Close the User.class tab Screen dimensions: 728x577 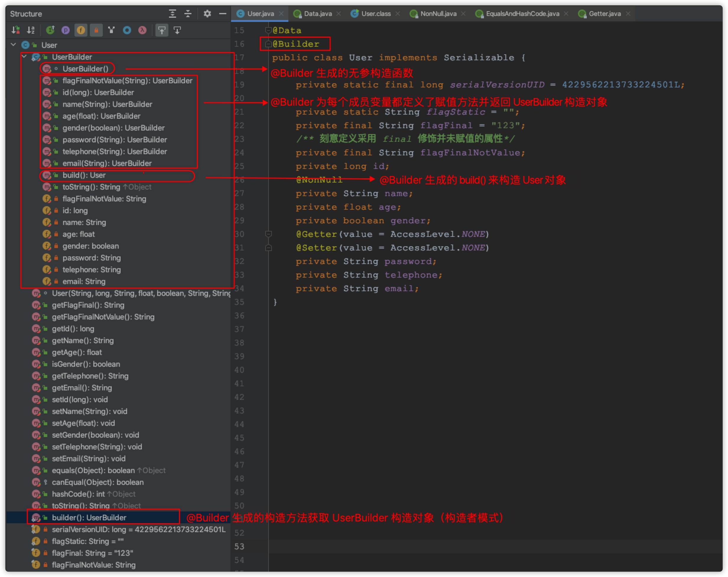pyautogui.click(x=397, y=14)
